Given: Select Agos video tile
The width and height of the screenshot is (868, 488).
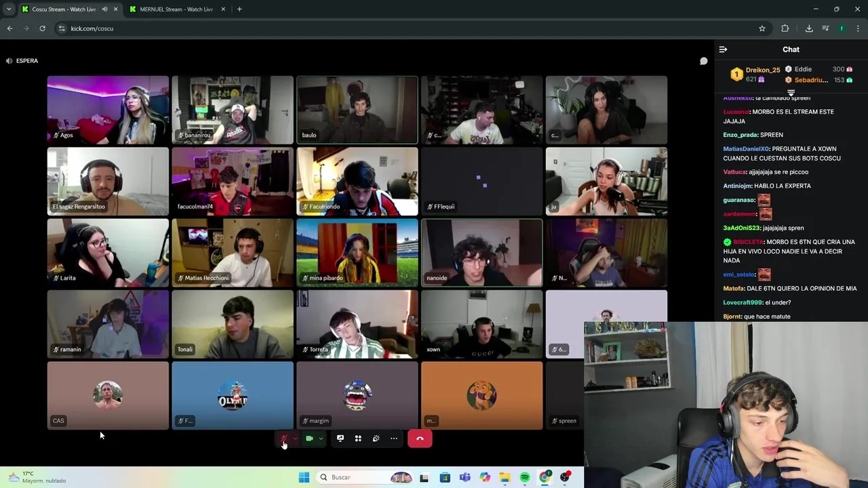Looking at the screenshot, I should pos(108,110).
